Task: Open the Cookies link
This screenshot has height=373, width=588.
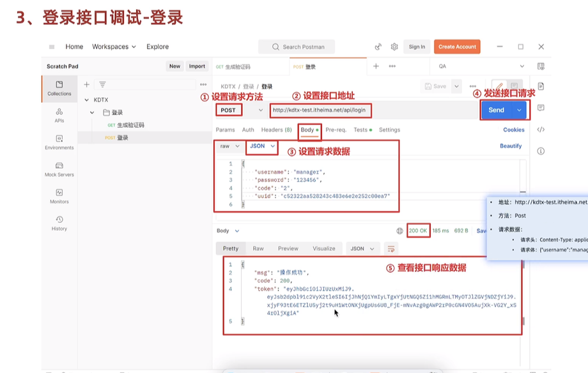Action: pos(514,130)
